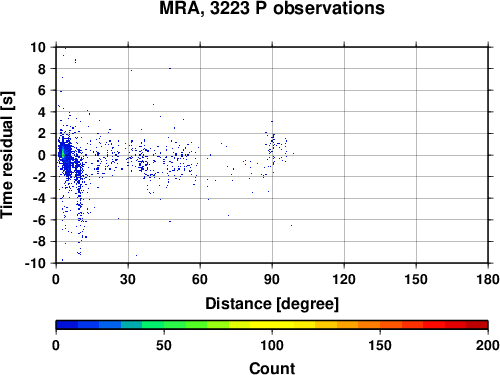Click the 'Distance [degree]' x-axis label
Viewport: 500px width, 375px height.
272,304
